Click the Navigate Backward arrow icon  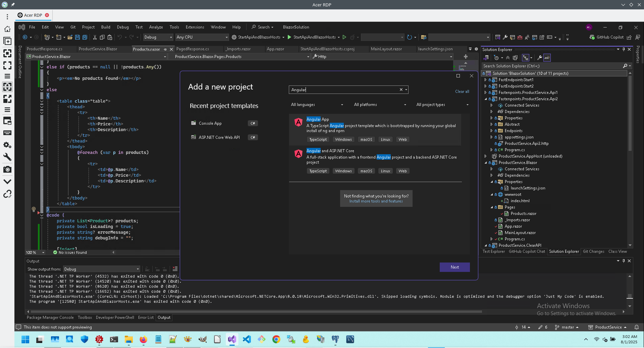coord(25,37)
